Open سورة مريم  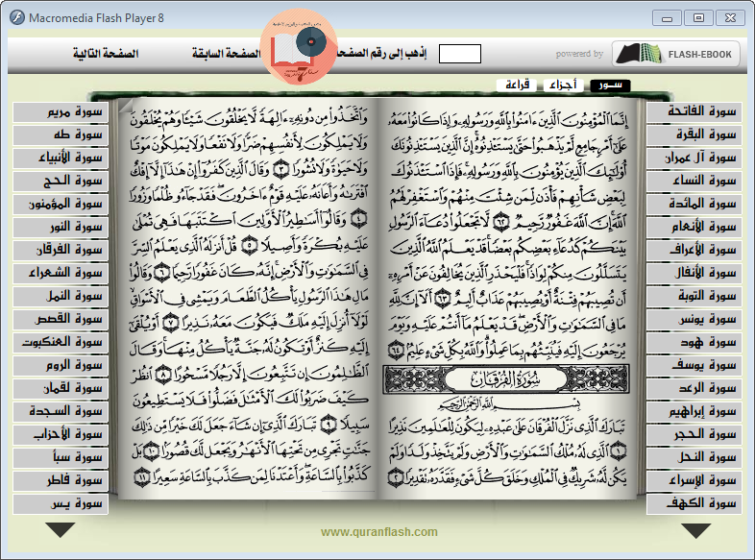click(x=61, y=111)
